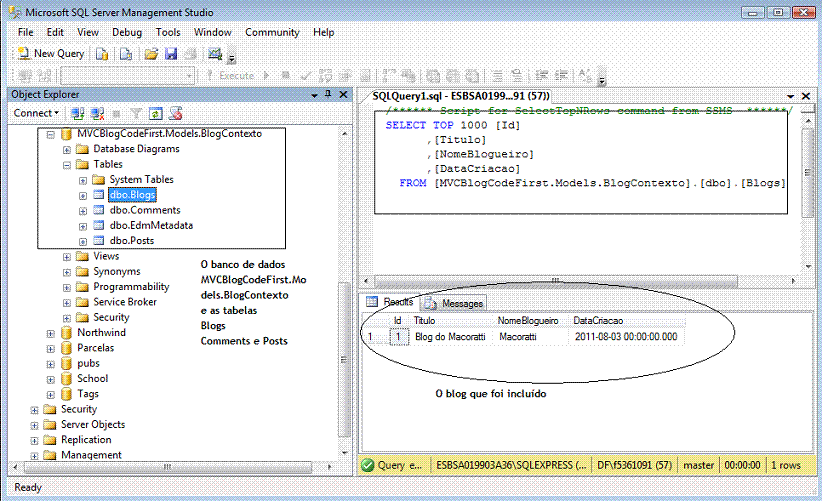The width and height of the screenshot is (822, 501).
Task: Switch to the Results tab
Action: tap(390, 302)
